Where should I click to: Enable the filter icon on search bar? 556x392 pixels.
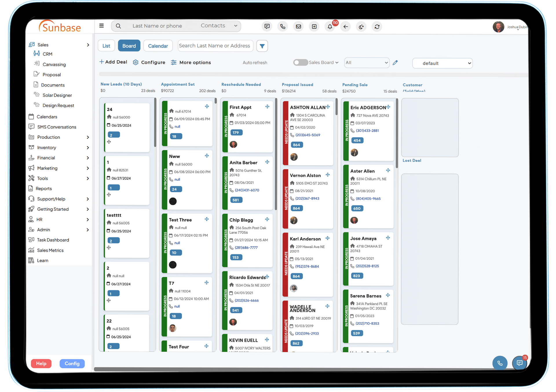[x=262, y=45]
